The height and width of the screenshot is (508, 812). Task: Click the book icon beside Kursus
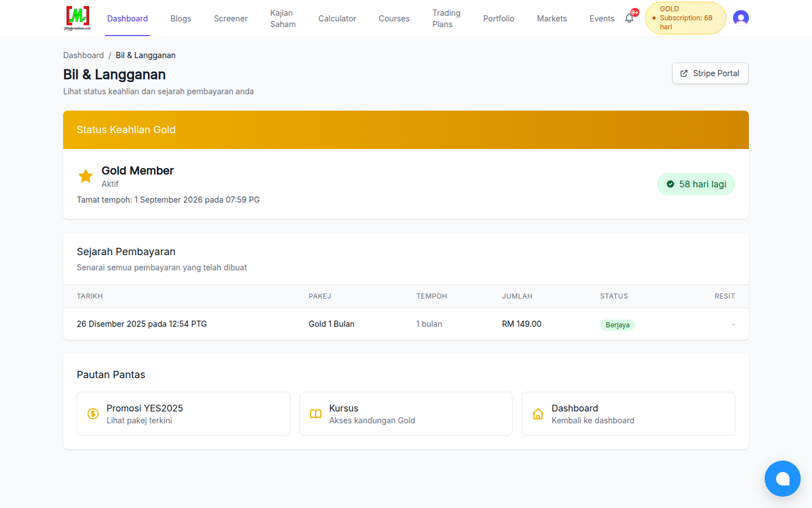[x=316, y=414]
